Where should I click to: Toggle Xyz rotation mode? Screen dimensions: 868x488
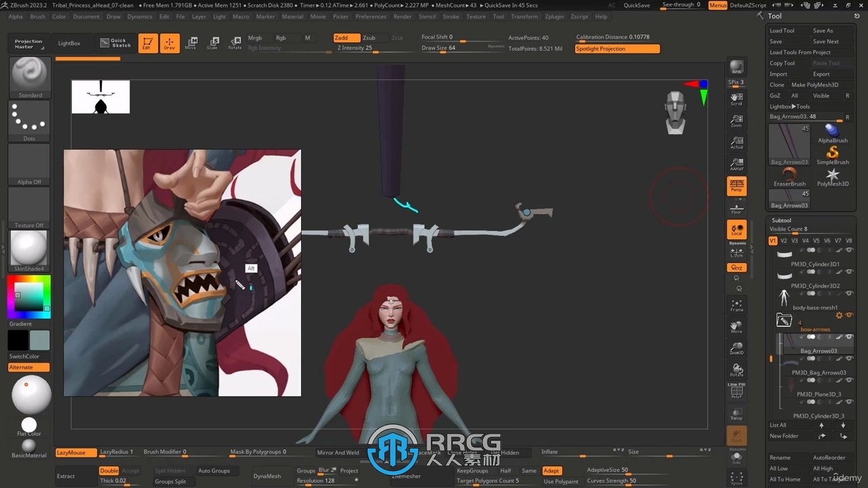tap(736, 268)
